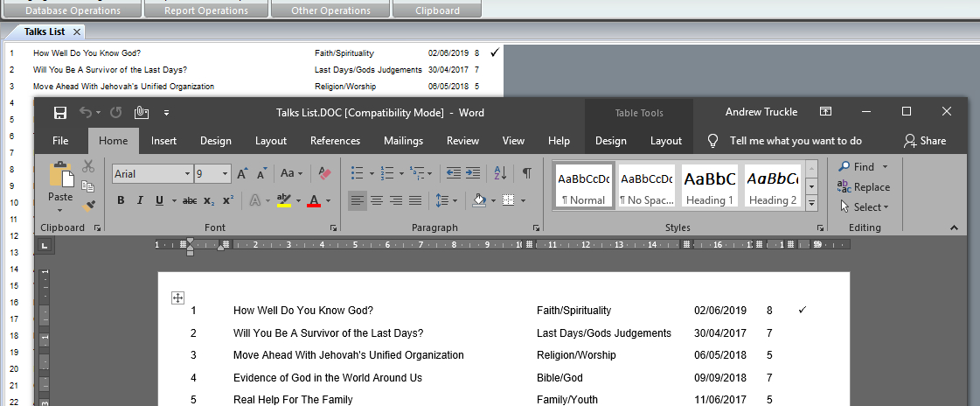Open the Change Case Aa dropdown

click(292, 173)
